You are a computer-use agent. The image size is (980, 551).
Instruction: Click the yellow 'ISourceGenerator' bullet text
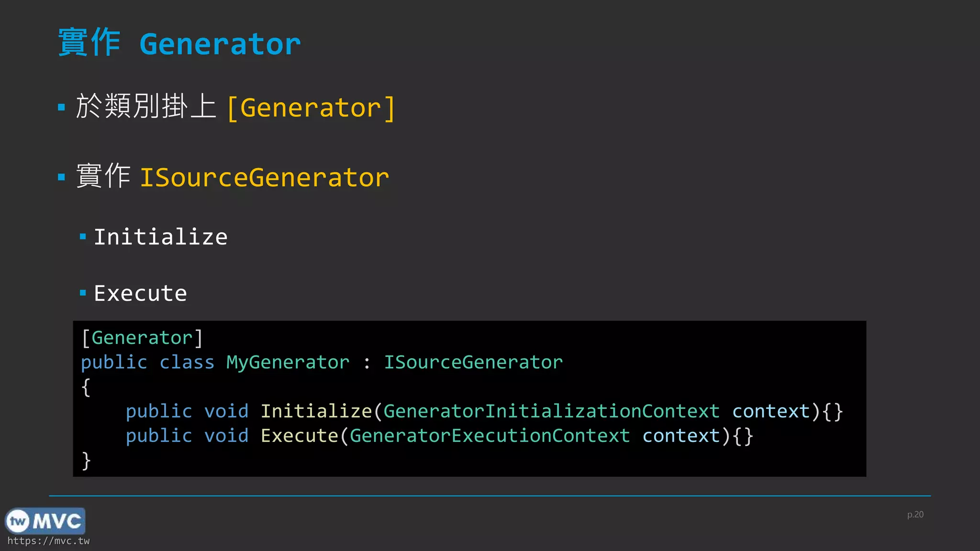point(265,177)
